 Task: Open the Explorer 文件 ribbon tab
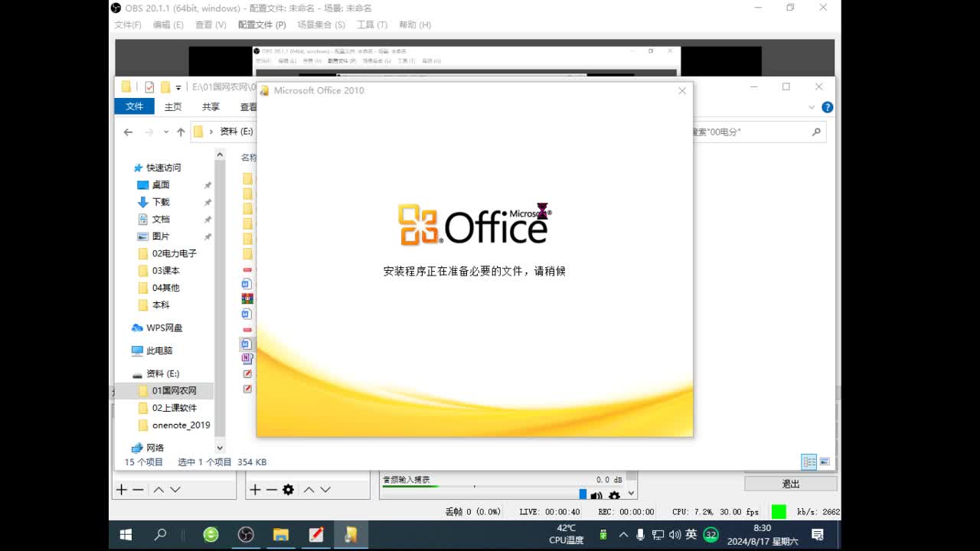134,106
